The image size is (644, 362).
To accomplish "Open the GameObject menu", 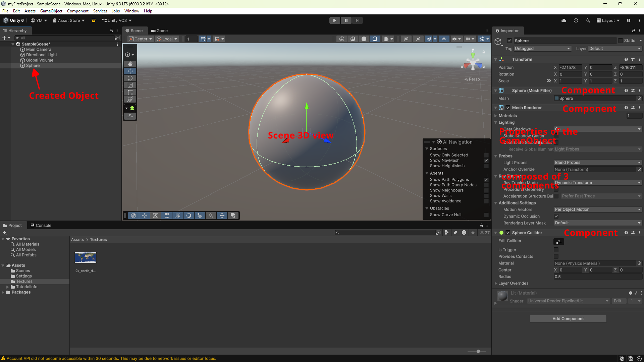I will (x=51, y=11).
